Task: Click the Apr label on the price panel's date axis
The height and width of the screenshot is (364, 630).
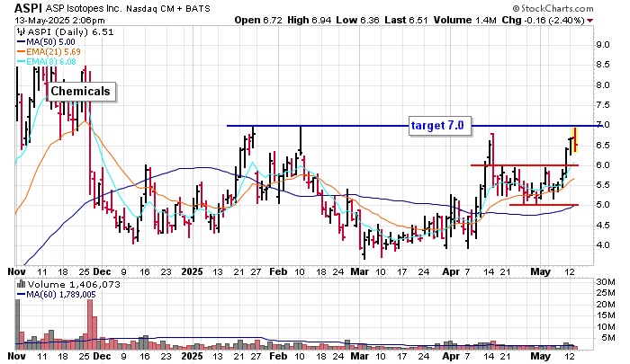Action: (x=451, y=271)
